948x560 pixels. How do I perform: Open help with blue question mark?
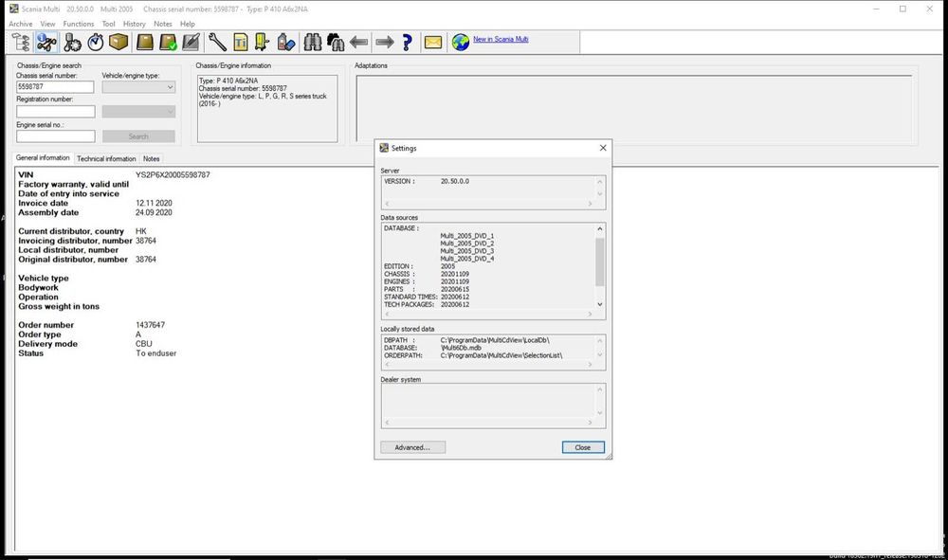click(x=408, y=43)
